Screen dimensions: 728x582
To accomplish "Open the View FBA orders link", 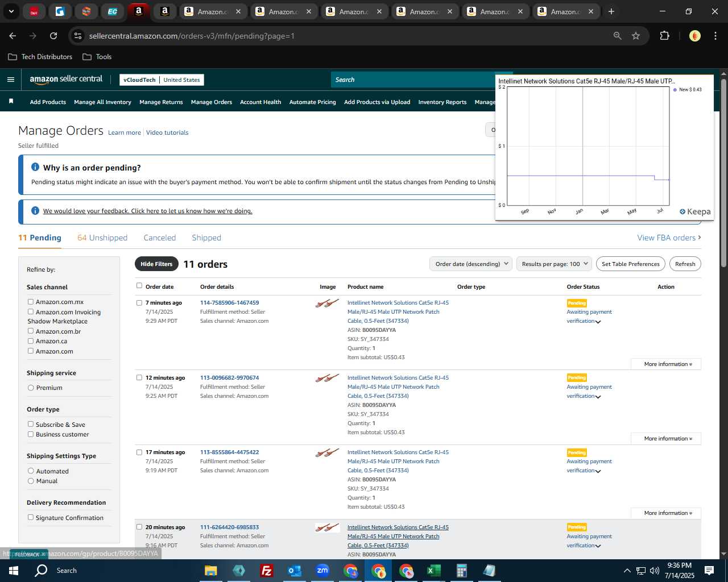I will [669, 238].
